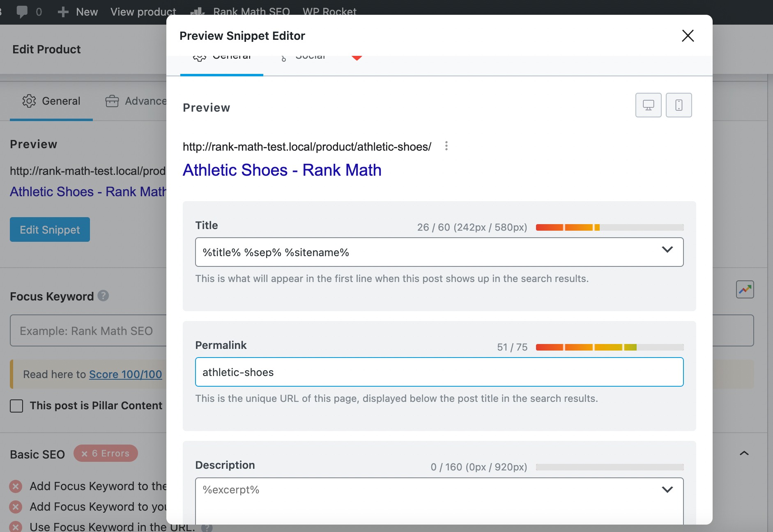
Task: Click View product in the admin bar
Action: [143, 12]
